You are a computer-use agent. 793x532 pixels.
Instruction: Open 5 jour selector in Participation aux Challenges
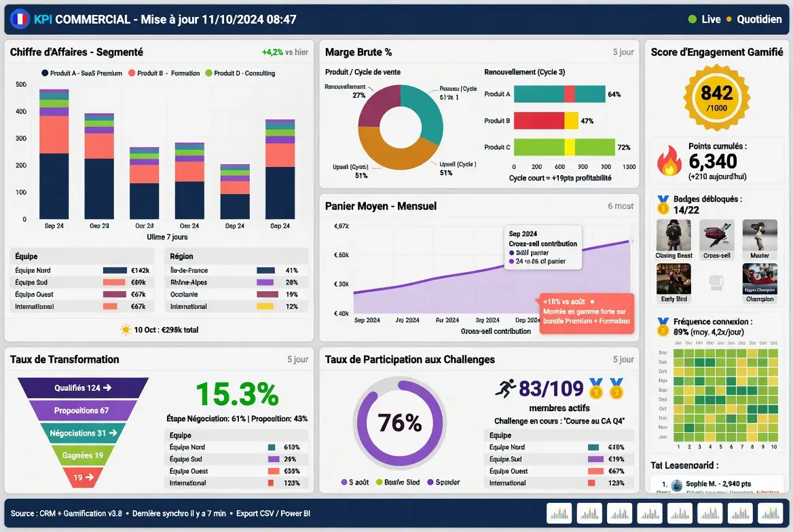pos(623,360)
